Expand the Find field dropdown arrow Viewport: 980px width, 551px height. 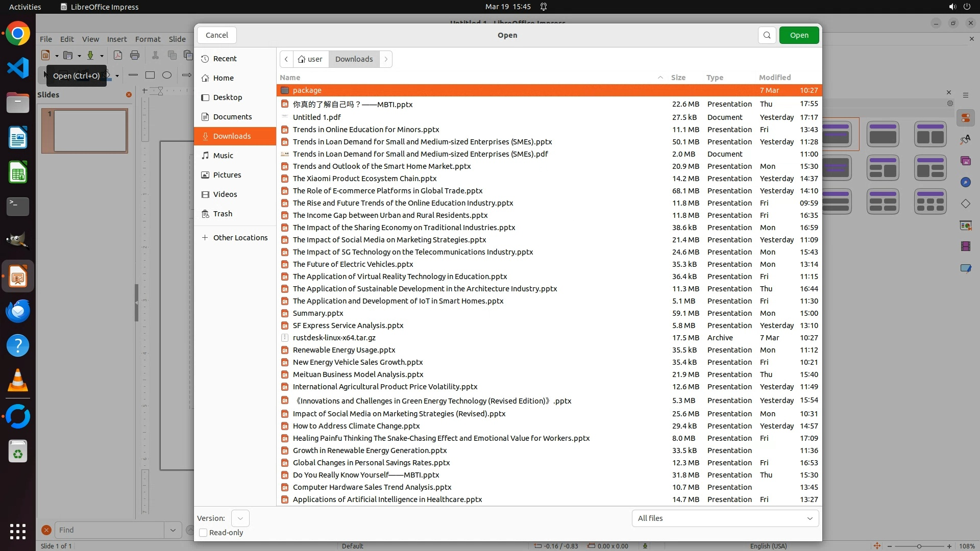tap(173, 530)
